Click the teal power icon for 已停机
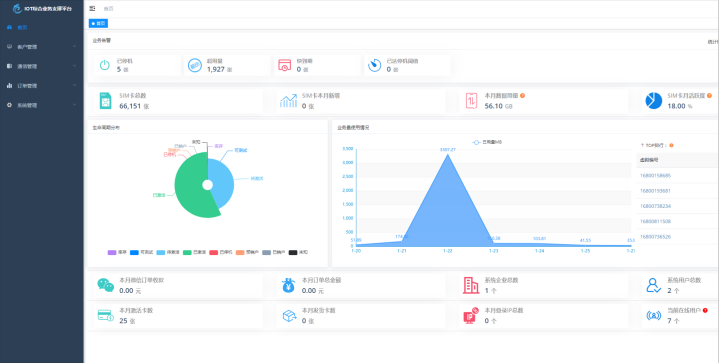The image size is (720, 363). tap(105, 65)
